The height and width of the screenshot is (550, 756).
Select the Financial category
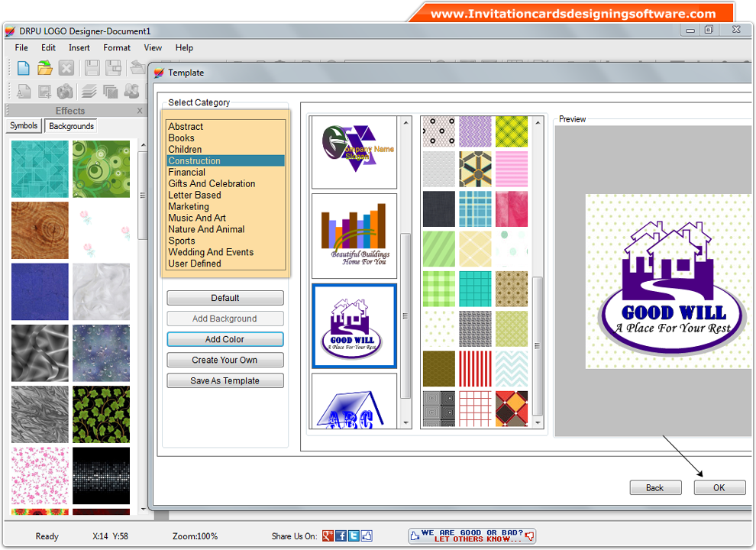pyautogui.click(x=186, y=172)
